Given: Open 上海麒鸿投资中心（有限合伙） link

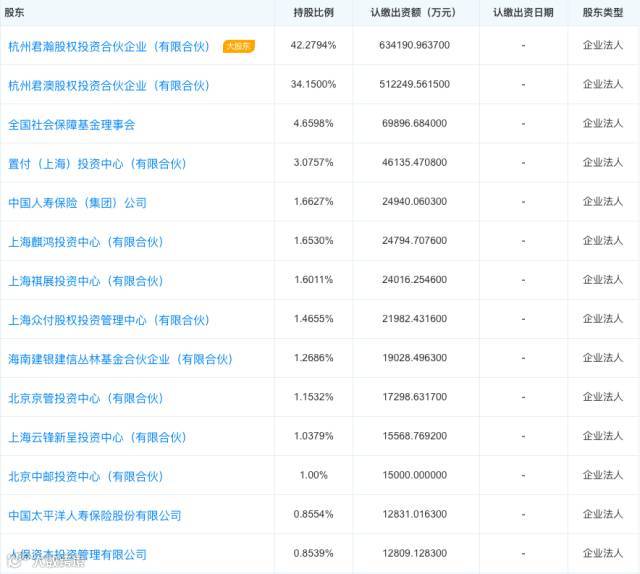Looking at the screenshot, I should pyautogui.click(x=86, y=242).
